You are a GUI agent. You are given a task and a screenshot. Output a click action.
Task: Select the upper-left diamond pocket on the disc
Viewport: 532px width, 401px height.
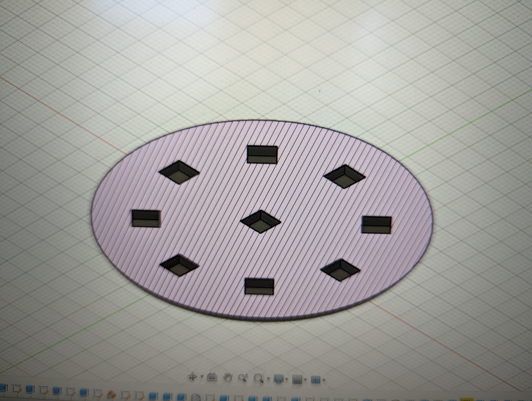click(179, 173)
